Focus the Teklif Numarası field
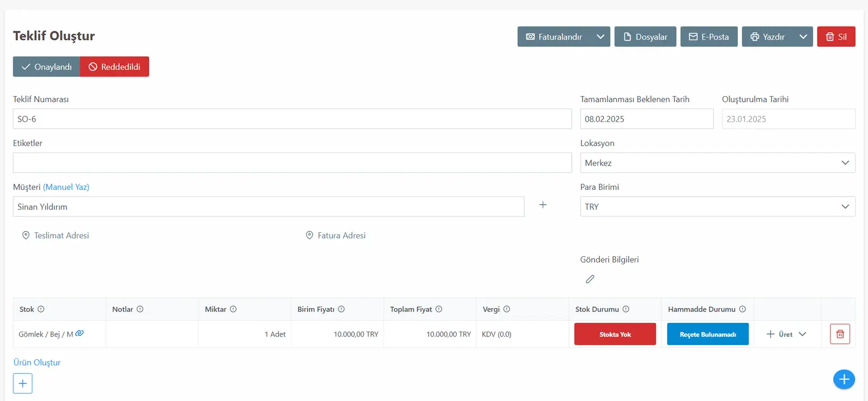Viewport: 868px width, 401px height. 292,119
